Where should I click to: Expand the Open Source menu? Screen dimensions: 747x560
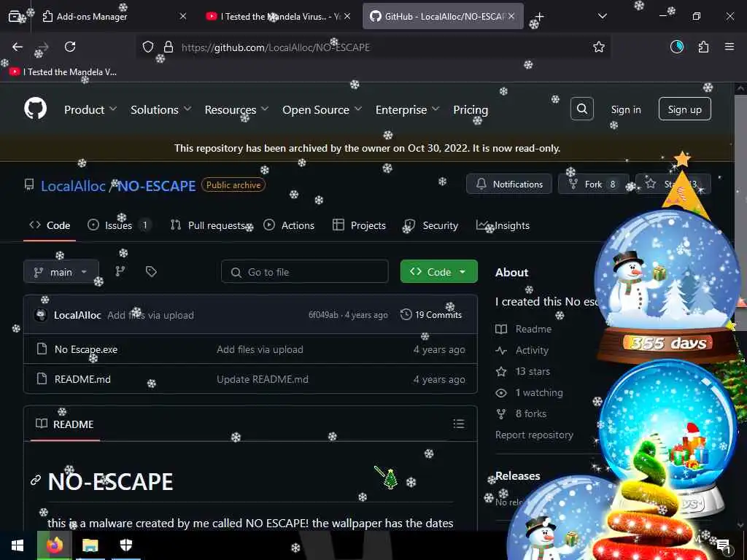(x=322, y=109)
